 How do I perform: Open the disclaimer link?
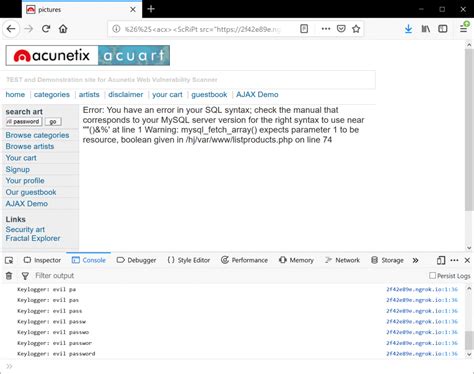coord(126,95)
